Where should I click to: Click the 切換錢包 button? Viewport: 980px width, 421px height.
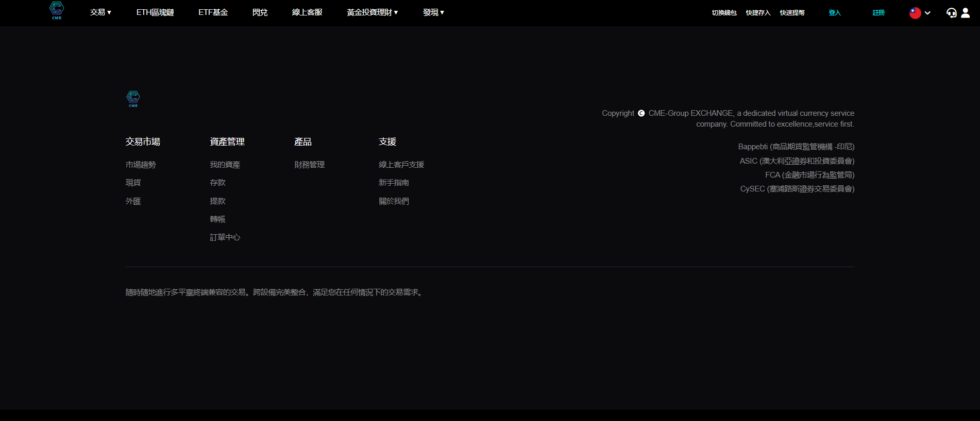pyautogui.click(x=724, y=13)
